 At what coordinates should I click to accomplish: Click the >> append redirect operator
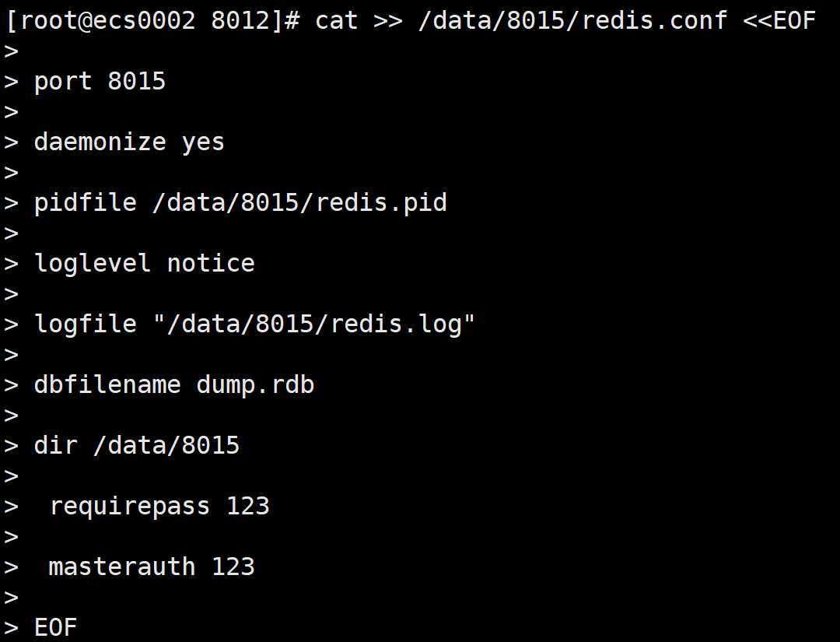tap(387, 20)
